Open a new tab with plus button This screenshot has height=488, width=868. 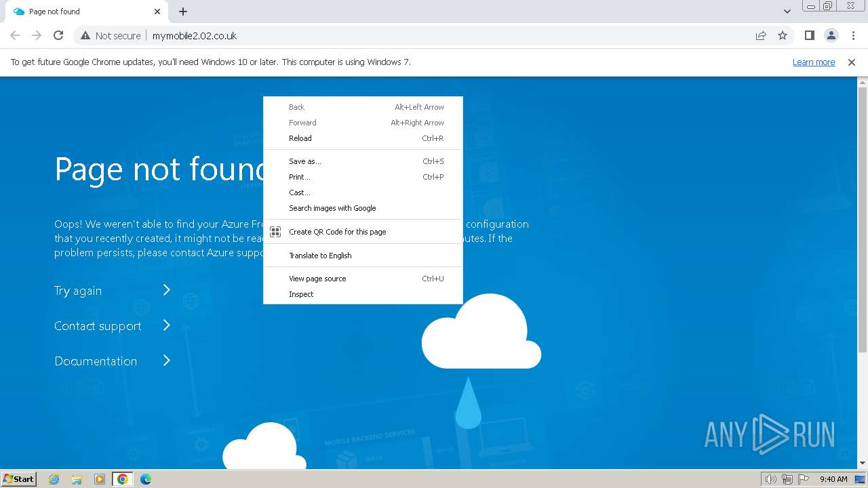click(183, 12)
